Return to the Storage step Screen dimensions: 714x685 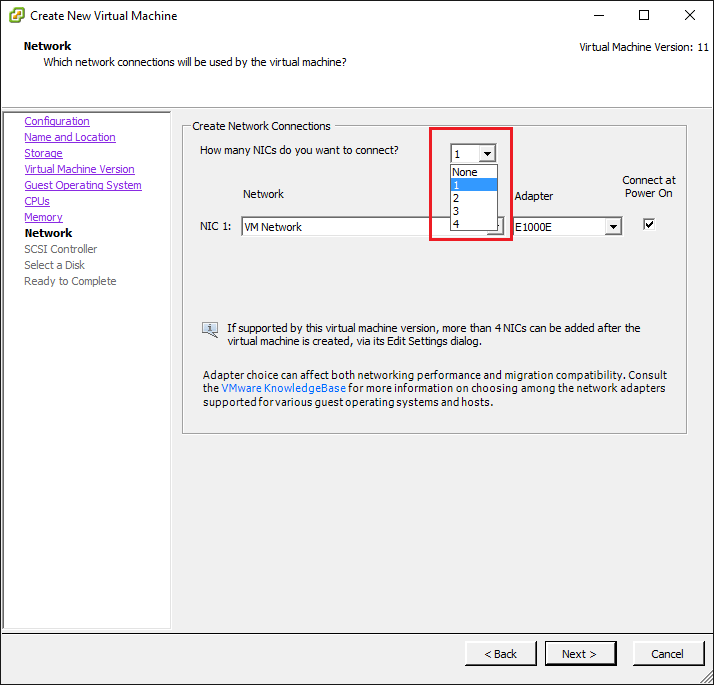[43, 153]
